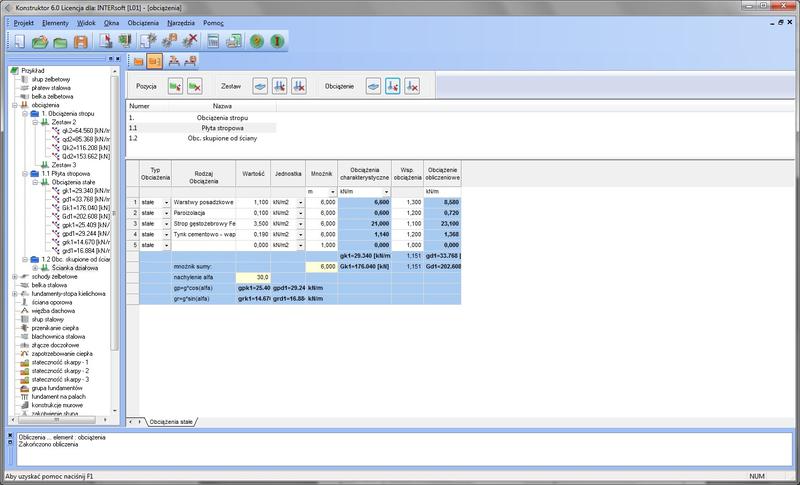Image resolution: width=800 pixels, height=485 pixels.
Task: Open the Mnożnik unit dropdown showing m
Action: point(332,191)
